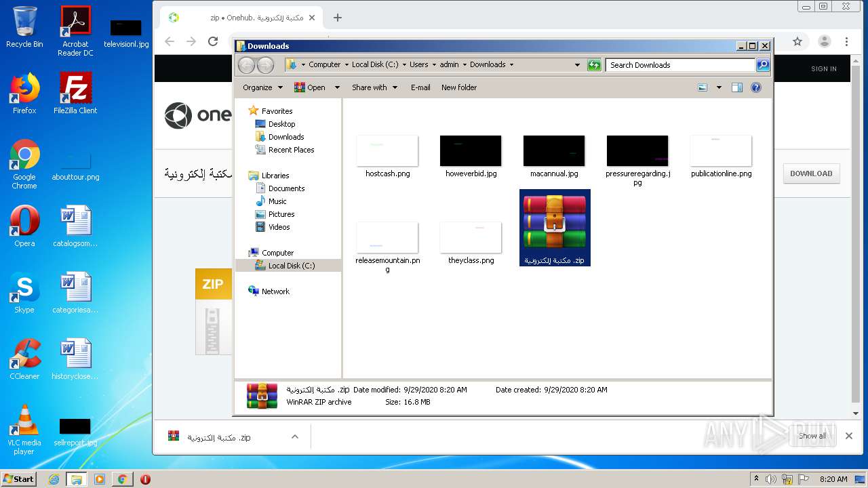
Task: Click the Search Downloads field
Action: [x=680, y=65]
